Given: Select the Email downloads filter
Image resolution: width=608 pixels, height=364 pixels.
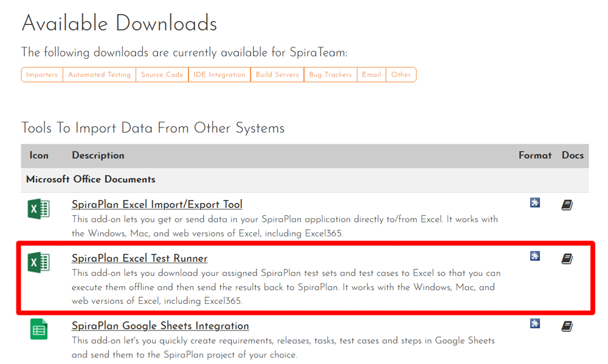Looking at the screenshot, I should click(371, 74).
